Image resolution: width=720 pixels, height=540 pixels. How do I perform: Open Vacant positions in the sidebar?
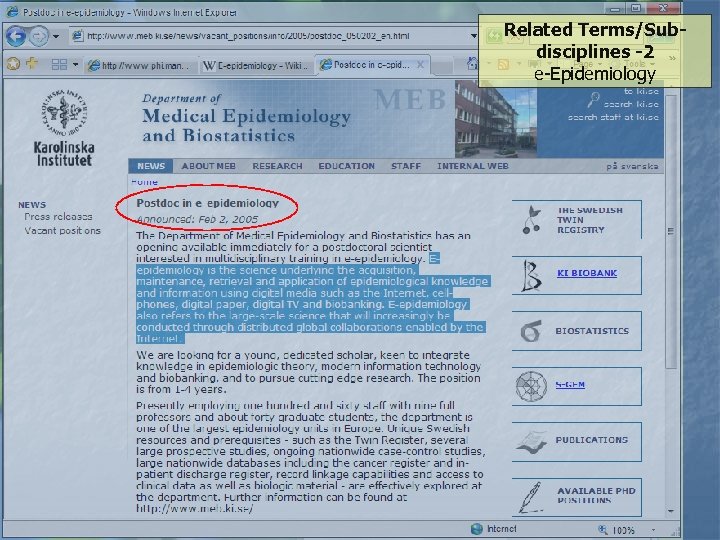(x=62, y=231)
